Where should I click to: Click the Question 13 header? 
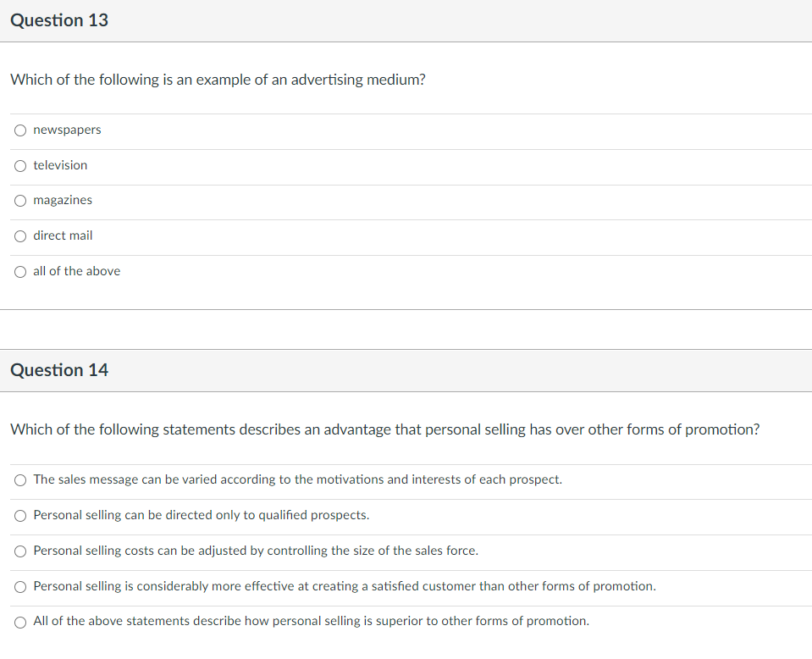tap(59, 20)
